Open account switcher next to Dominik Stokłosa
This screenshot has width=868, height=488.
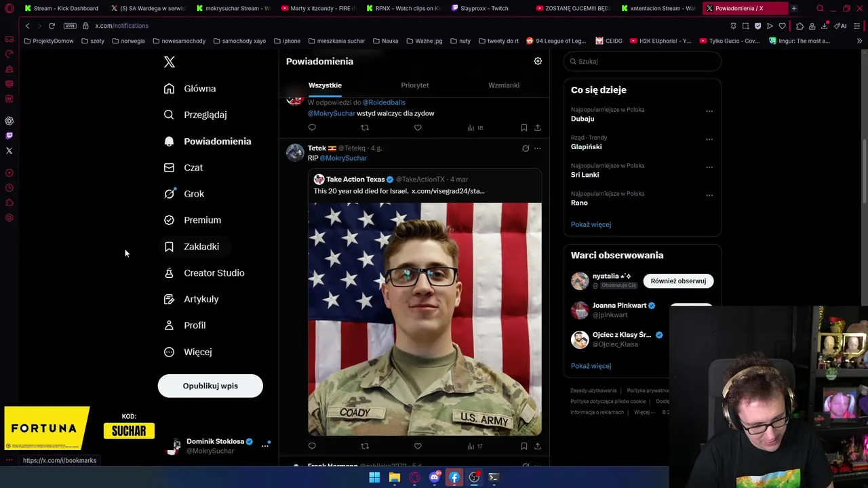265,445
